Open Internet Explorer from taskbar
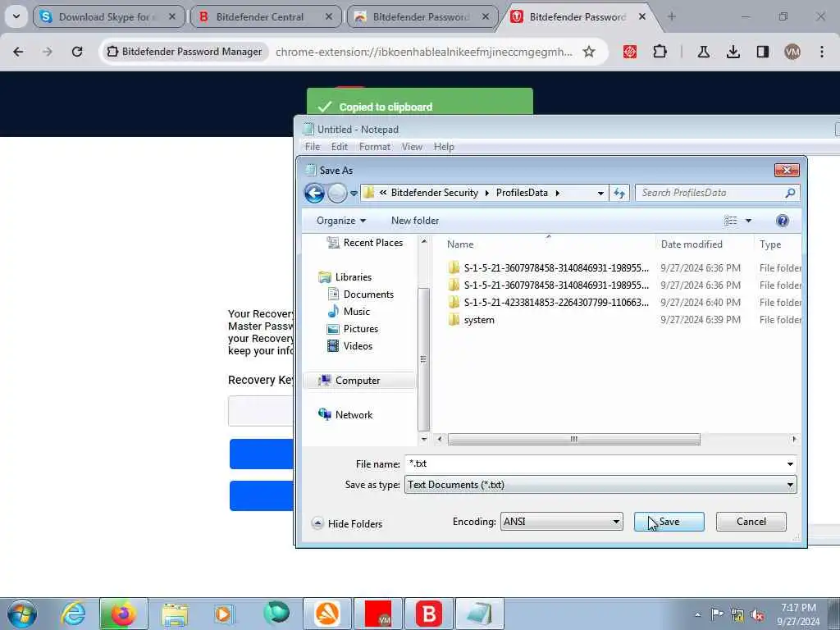This screenshot has width=840, height=630. tap(73, 614)
